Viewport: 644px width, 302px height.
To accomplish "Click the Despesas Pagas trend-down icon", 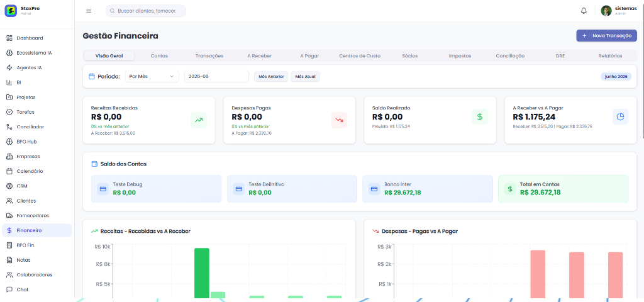I will point(339,120).
